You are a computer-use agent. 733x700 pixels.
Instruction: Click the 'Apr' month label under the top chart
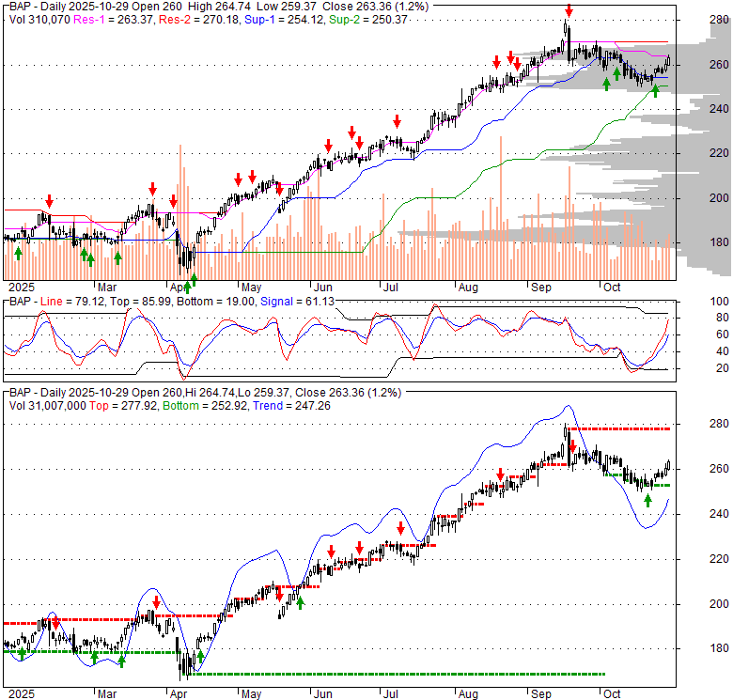[x=179, y=288]
